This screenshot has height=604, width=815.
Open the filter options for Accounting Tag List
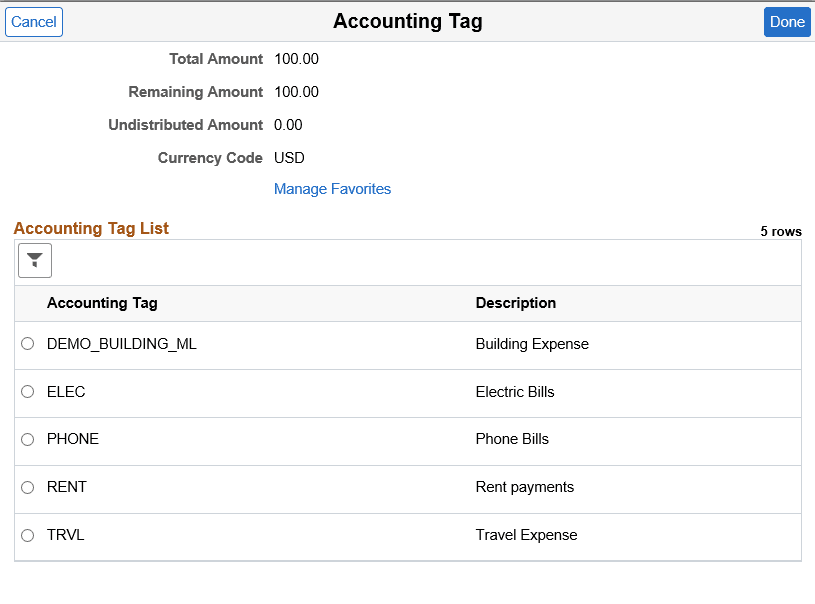(34, 260)
